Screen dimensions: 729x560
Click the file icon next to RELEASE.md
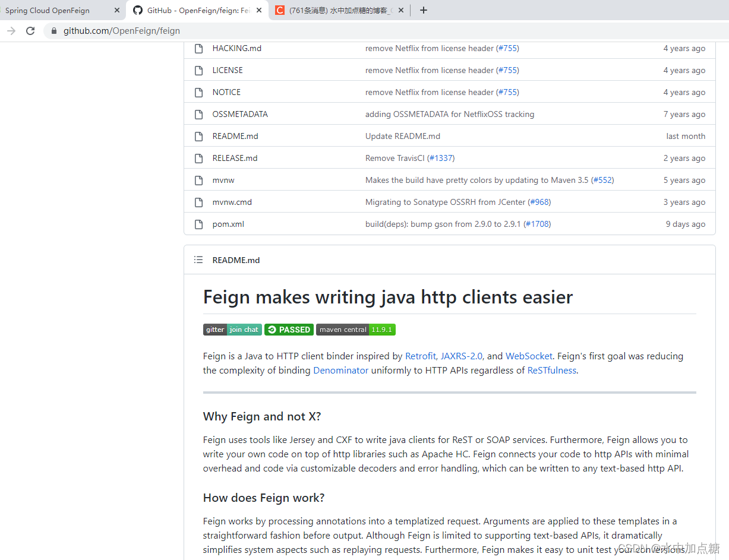[199, 158]
